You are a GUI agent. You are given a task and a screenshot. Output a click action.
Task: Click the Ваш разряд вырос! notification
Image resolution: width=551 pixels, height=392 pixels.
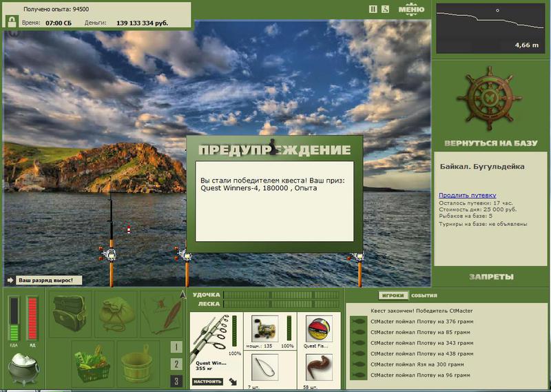point(49,280)
